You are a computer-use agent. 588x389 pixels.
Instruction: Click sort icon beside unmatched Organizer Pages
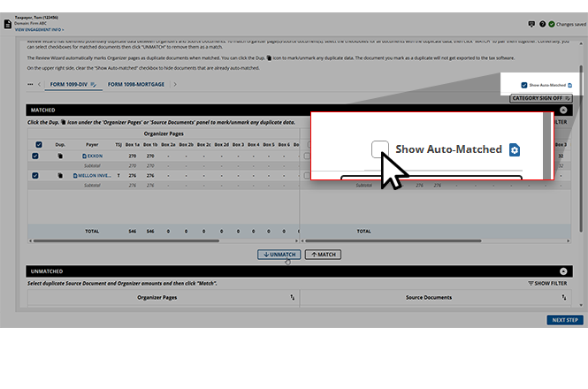pyautogui.click(x=293, y=297)
